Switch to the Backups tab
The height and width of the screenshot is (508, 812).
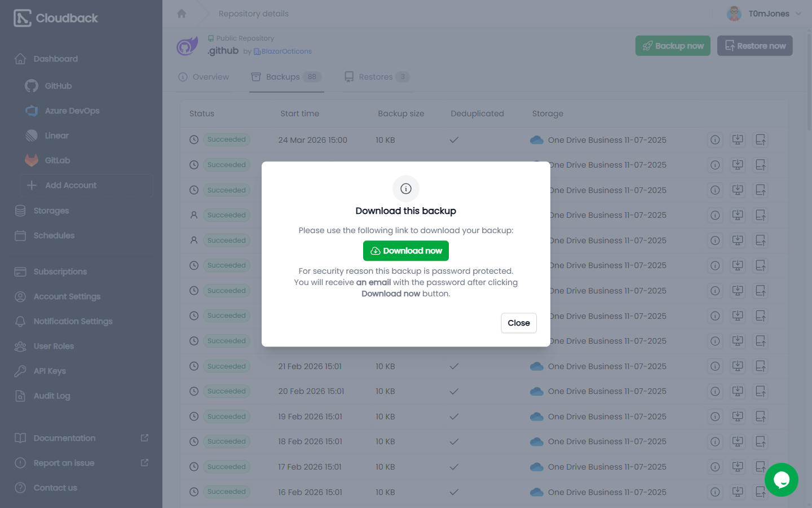coord(286,77)
